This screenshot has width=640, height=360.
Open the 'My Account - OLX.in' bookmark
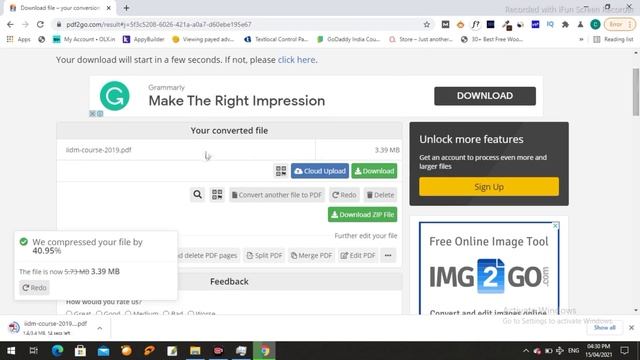click(84, 40)
